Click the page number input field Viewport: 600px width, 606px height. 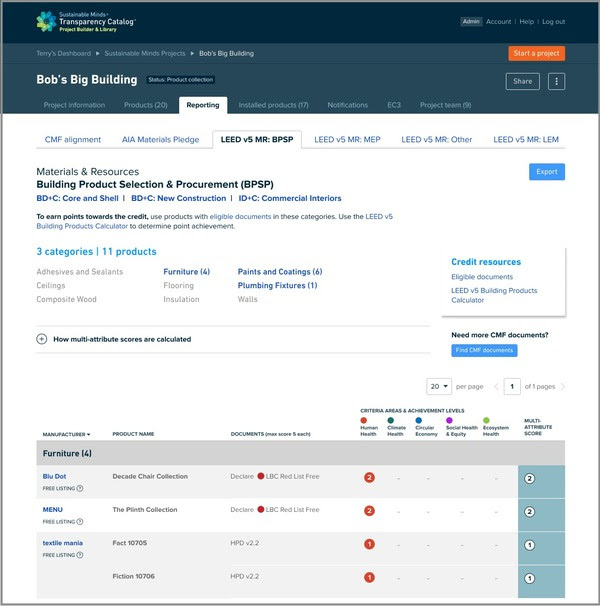[x=512, y=386]
